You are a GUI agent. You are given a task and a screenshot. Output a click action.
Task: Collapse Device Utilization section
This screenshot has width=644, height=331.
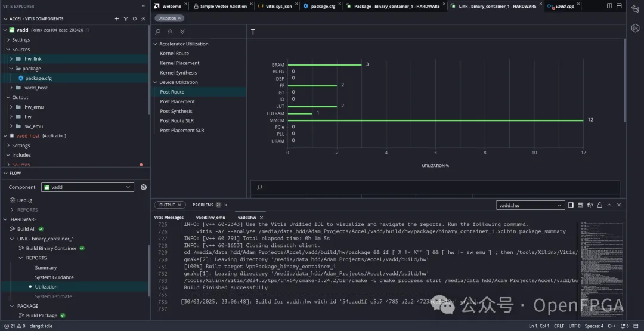(156, 82)
